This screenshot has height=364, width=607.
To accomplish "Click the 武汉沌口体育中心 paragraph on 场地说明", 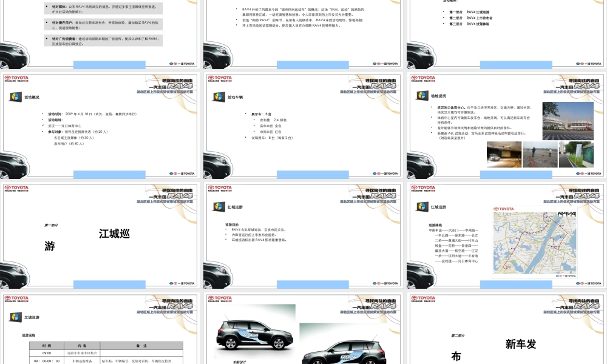I will (484, 110).
